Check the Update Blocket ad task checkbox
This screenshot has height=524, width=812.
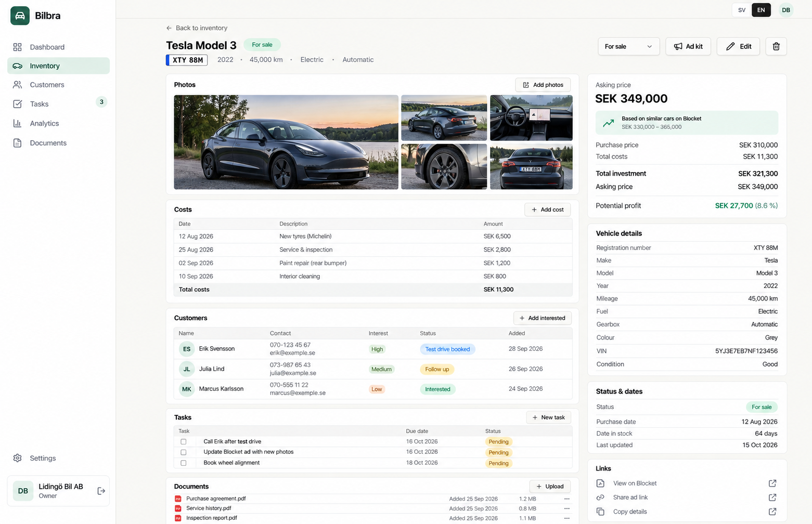click(183, 452)
